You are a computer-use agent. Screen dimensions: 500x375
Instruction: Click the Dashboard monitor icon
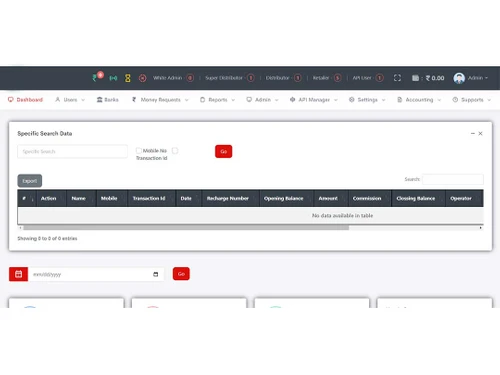point(11,100)
